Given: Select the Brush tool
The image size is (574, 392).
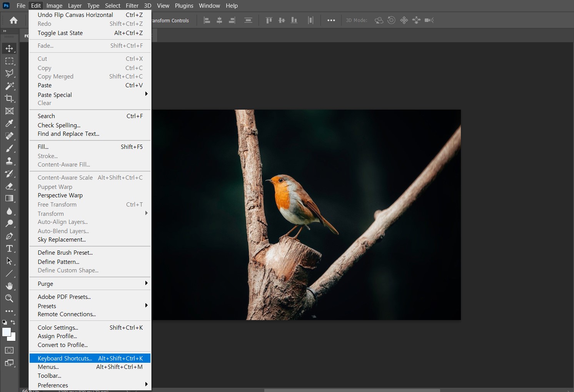Looking at the screenshot, I should click(9, 148).
